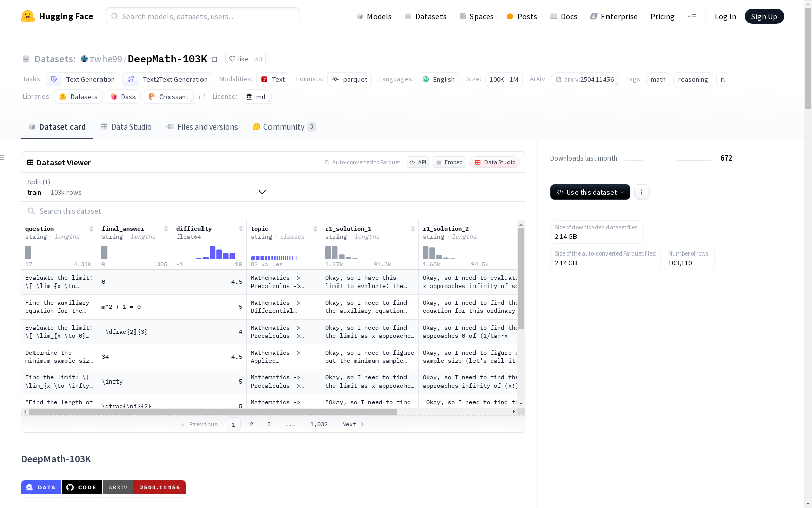This screenshot has height=508, width=812.
Task: Jump to page 1,032
Action: 319,424
